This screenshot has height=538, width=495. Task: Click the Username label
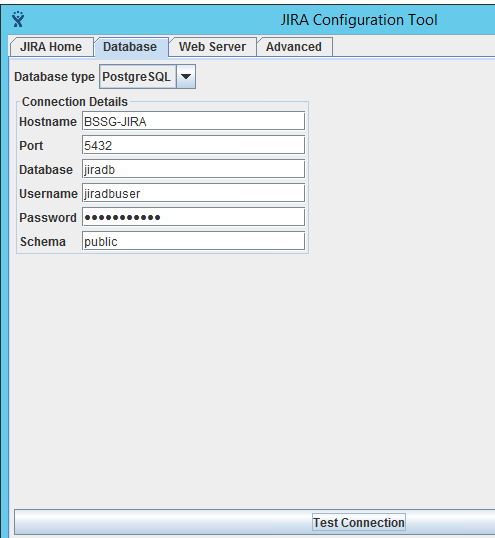[x=48, y=194]
